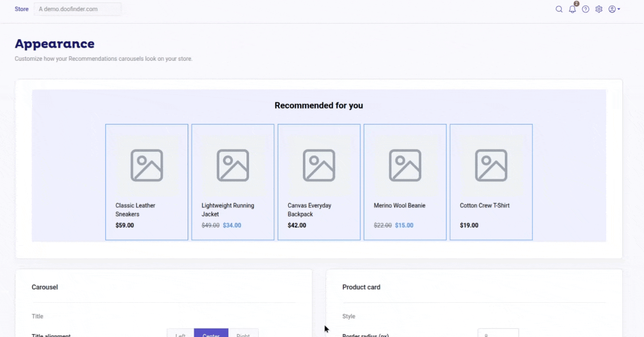Expand the account dropdown arrow
Viewport: 644px width, 337px height.
619,9
